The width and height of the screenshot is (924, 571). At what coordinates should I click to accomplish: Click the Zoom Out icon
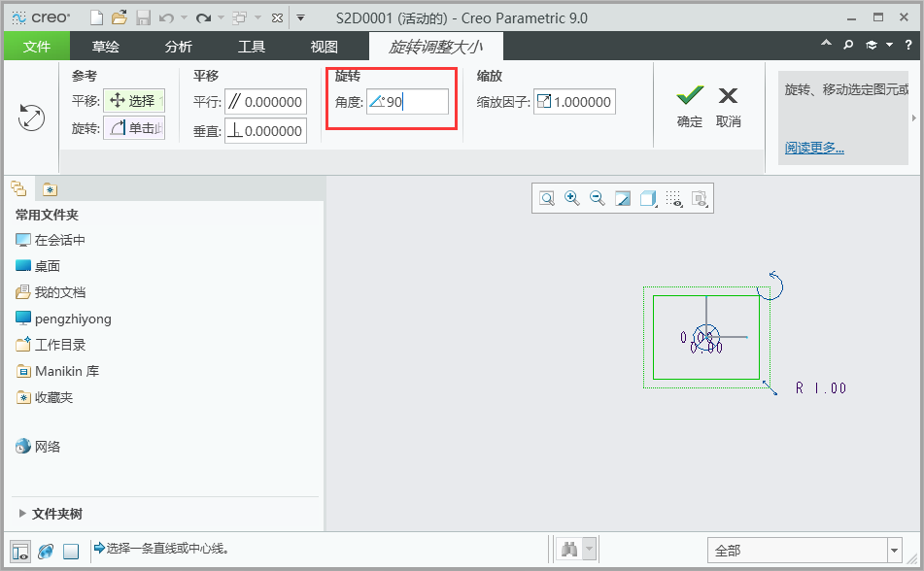(x=597, y=198)
